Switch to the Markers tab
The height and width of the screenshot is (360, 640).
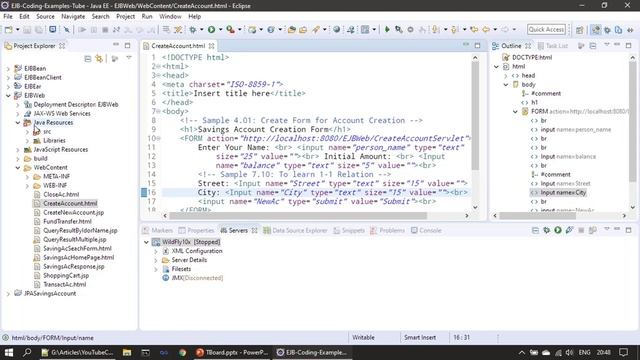pyautogui.click(x=158, y=231)
